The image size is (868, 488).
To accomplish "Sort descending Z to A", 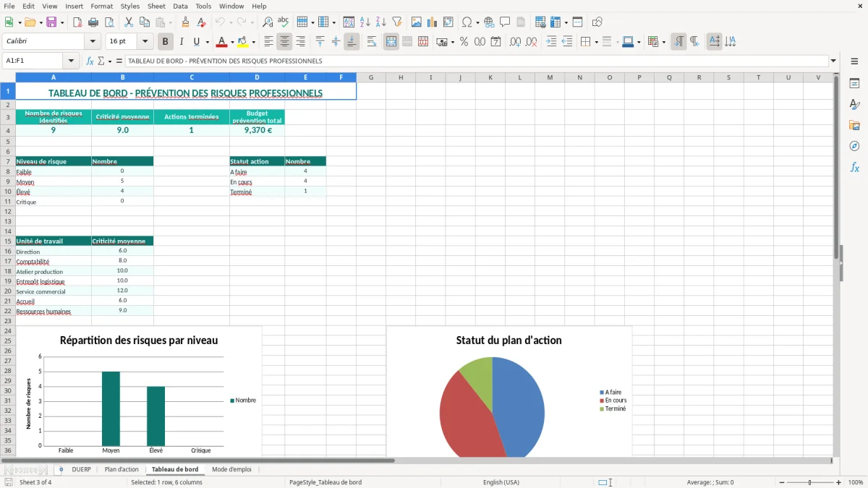I will click(381, 22).
